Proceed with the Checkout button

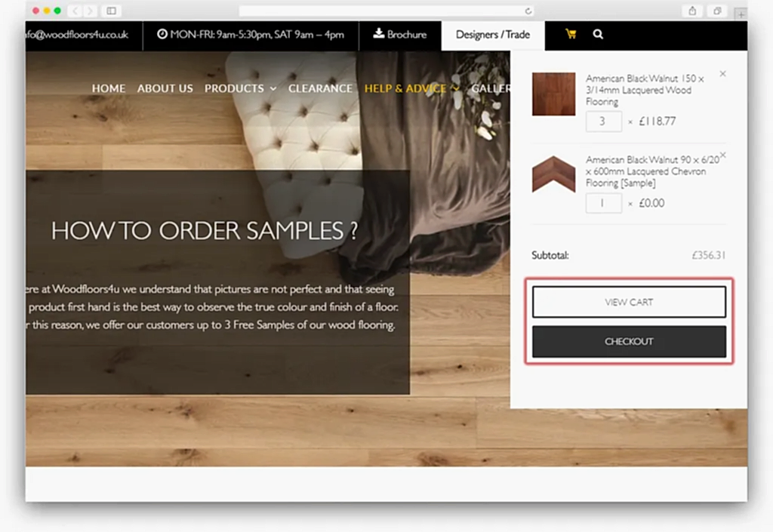[629, 342]
